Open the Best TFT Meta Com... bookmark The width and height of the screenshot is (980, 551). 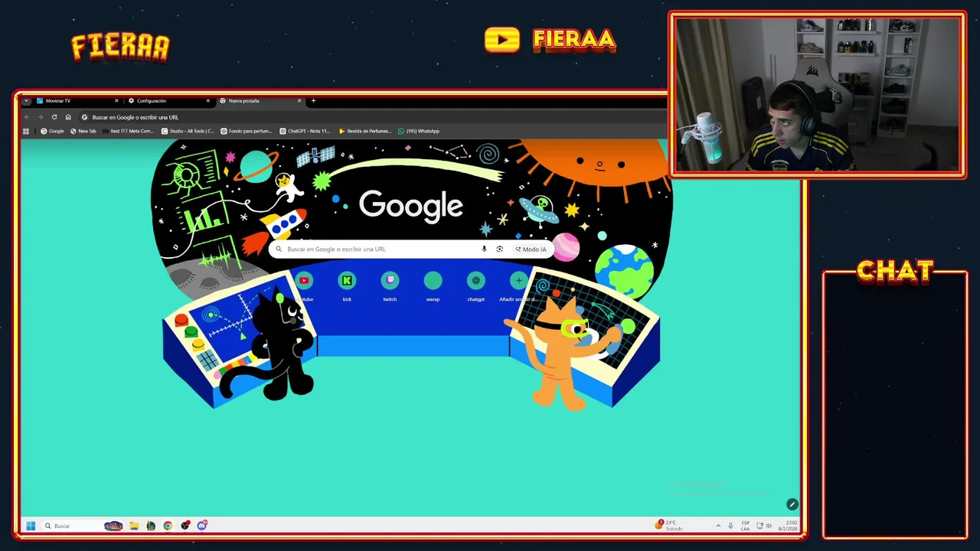127,131
